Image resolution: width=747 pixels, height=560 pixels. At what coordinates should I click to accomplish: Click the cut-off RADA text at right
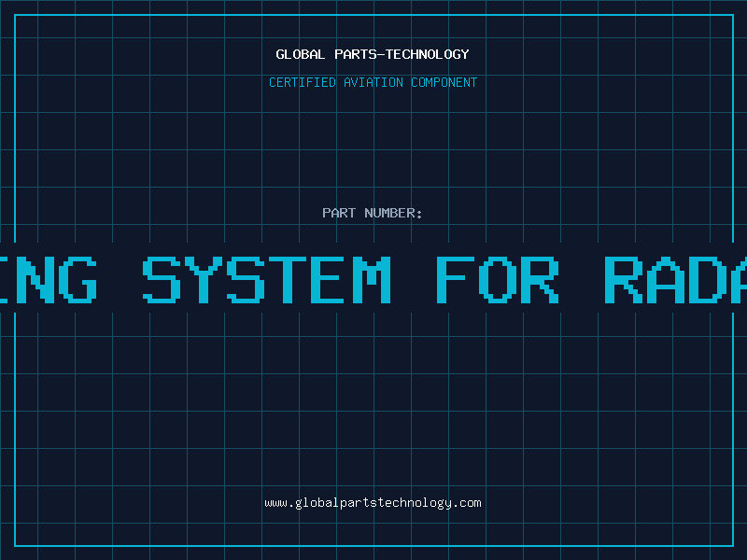coord(674,278)
